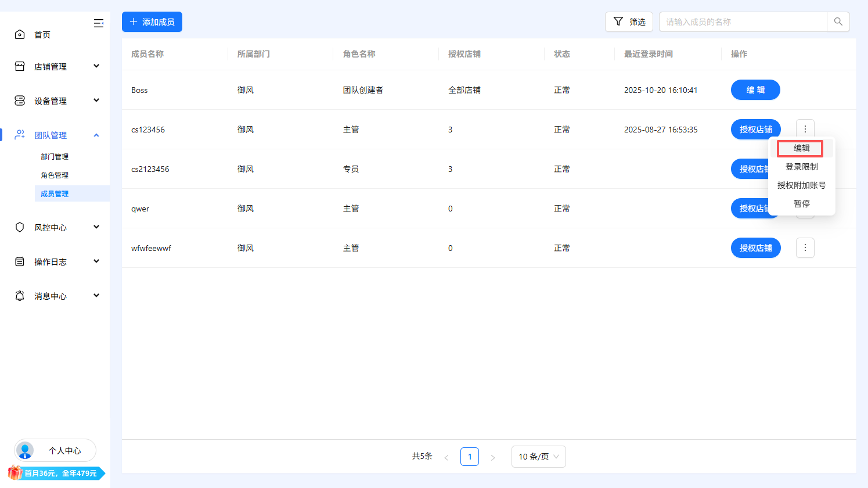Select the 店铺管理 store icon in sidebar
This screenshot has height=488, width=868.
[20, 66]
